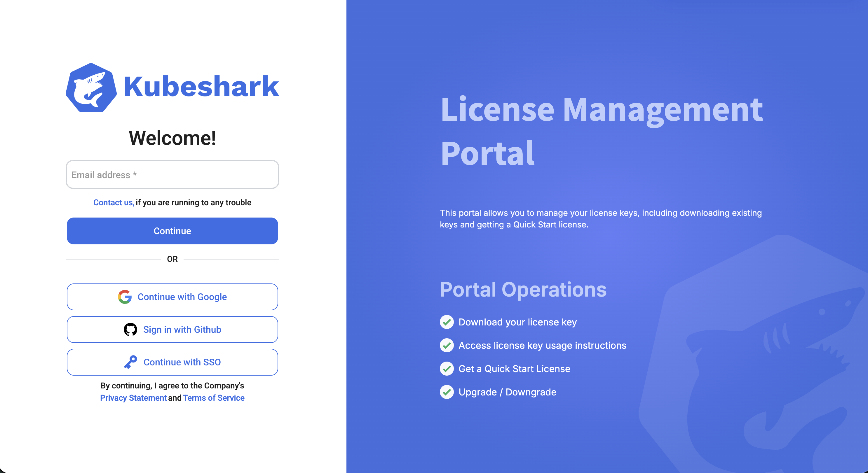Click the checkmark beside Download your license key

(447, 322)
